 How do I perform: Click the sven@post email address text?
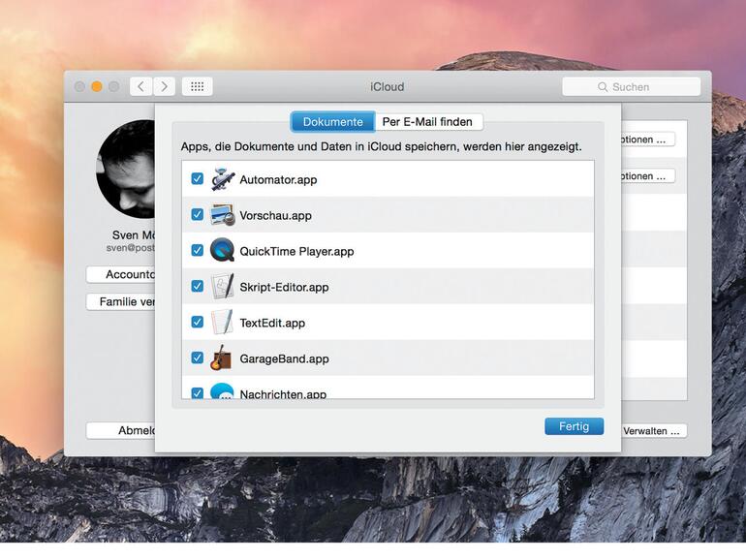pos(131,248)
